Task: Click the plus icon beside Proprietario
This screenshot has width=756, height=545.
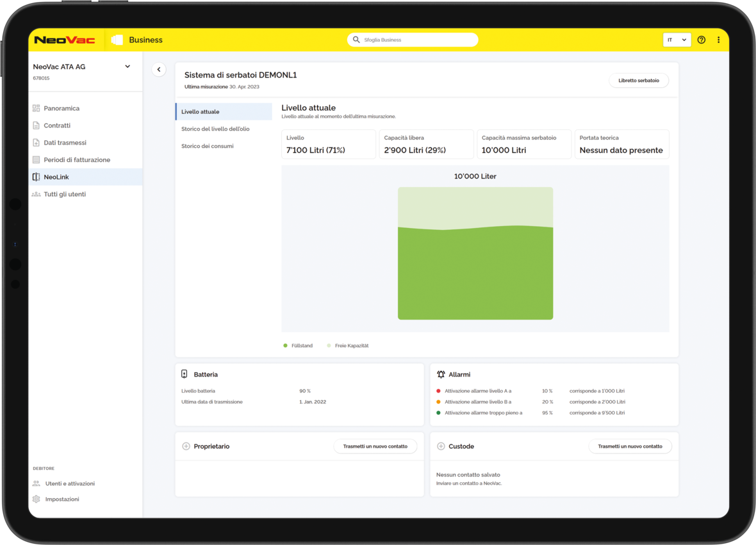Action: [x=186, y=446]
